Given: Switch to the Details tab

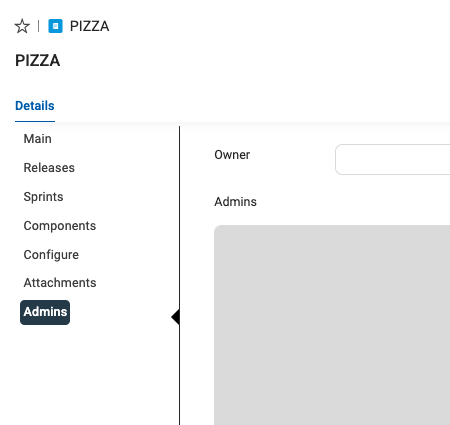Looking at the screenshot, I should click(35, 106).
